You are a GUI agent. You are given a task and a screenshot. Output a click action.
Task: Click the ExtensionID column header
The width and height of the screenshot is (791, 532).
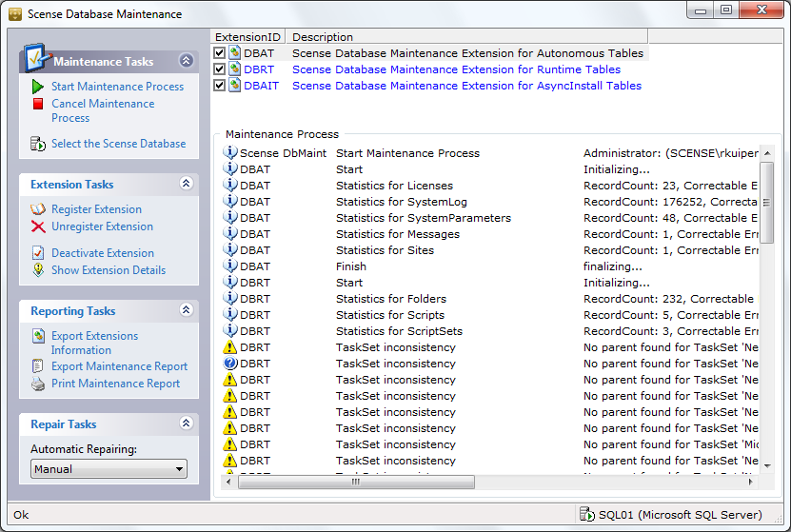[x=247, y=37]
